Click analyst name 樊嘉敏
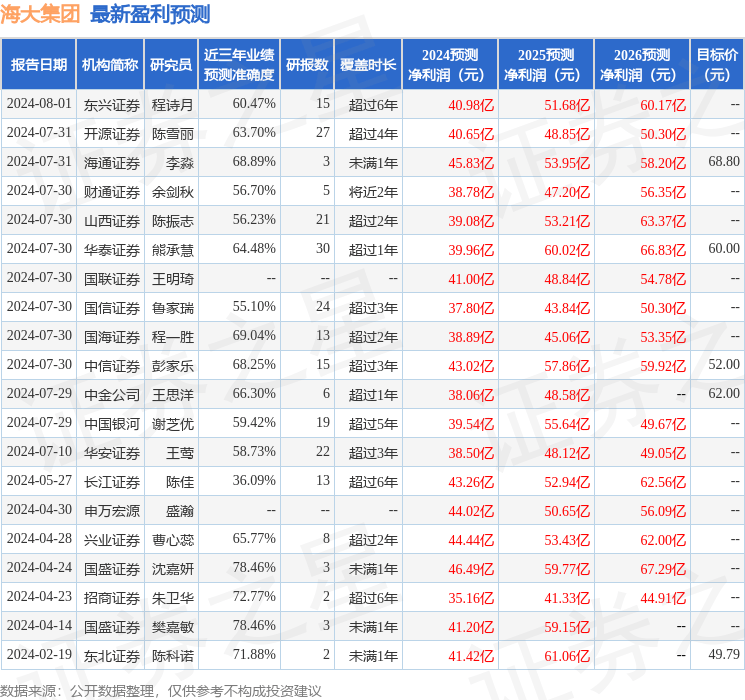745x700 pixels. click(x=173, y=627)
